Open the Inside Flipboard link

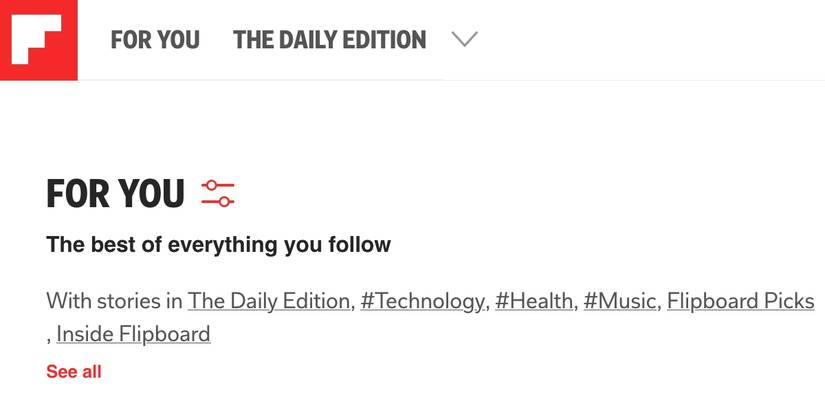(x=134, y=334)
